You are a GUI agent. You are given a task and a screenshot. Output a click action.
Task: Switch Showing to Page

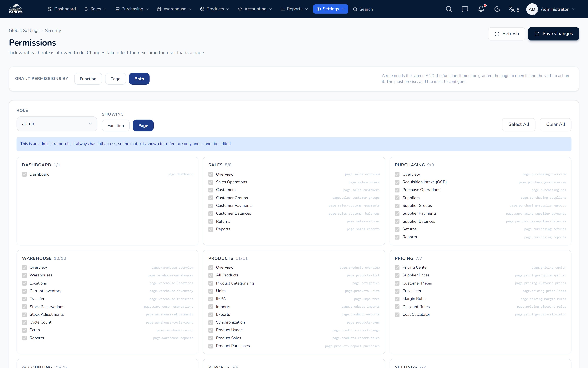(143, 125)
